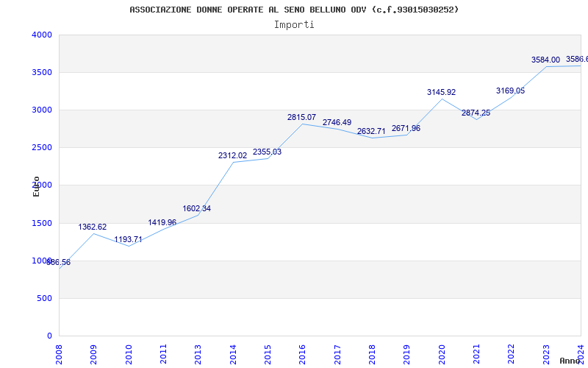The width and height of the screenshot is (588, 368).
Task: Select the 2874.25 value label
Action: (476, 113)
